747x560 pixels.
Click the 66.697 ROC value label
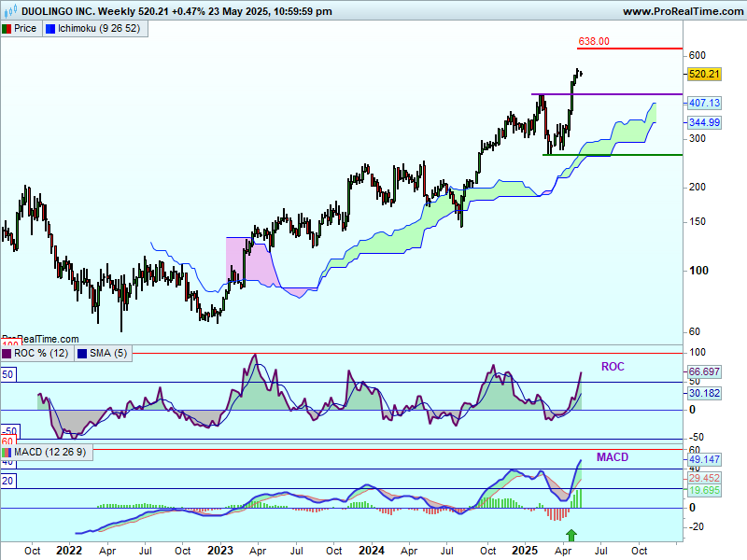click(x=706, y=371)
